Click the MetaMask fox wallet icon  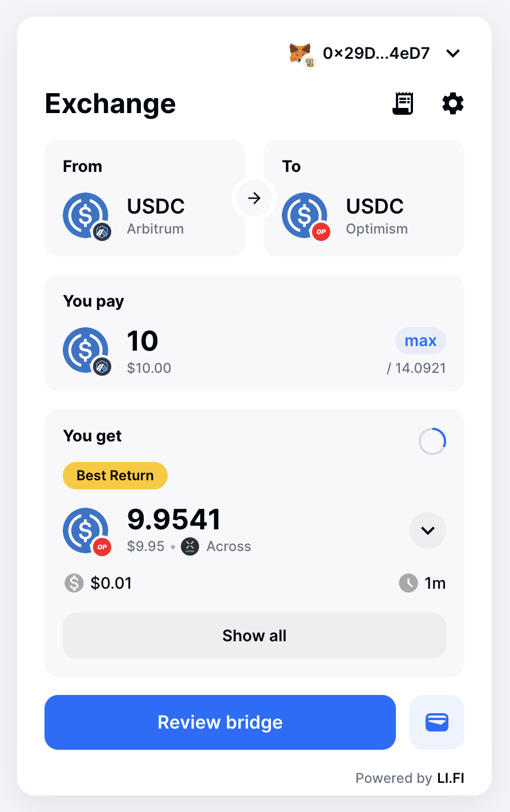click(300, 53)
